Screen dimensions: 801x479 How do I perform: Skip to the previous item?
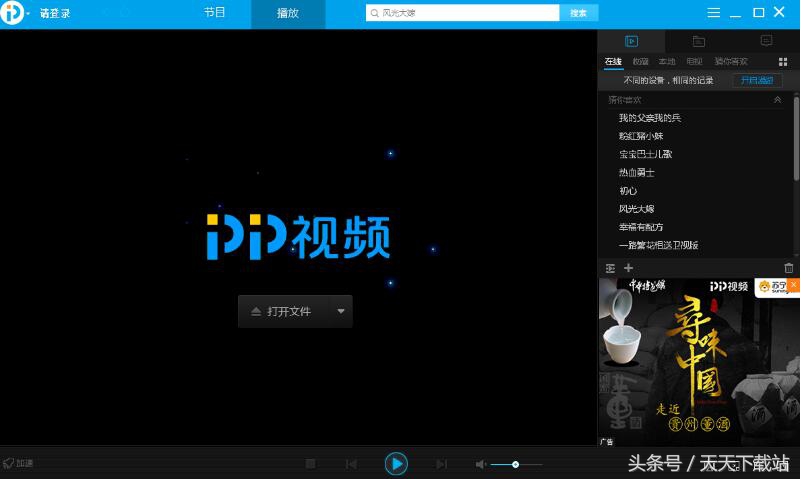tap(351, 464)
